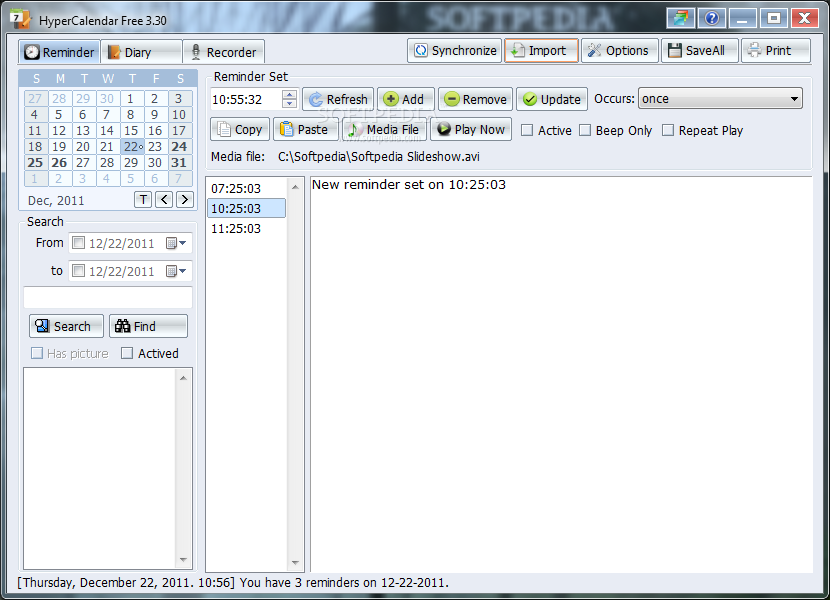Click the HyperCalendar app icon in title bar

21,19
